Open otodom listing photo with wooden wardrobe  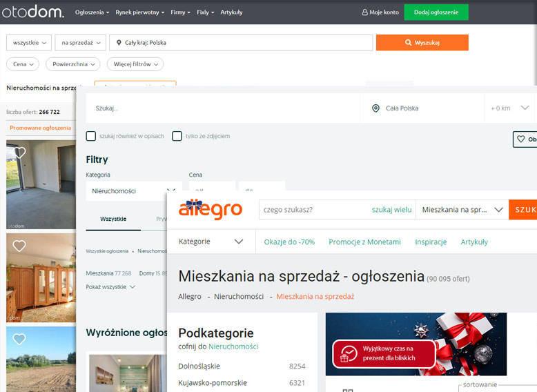click(x=41, y=277)
